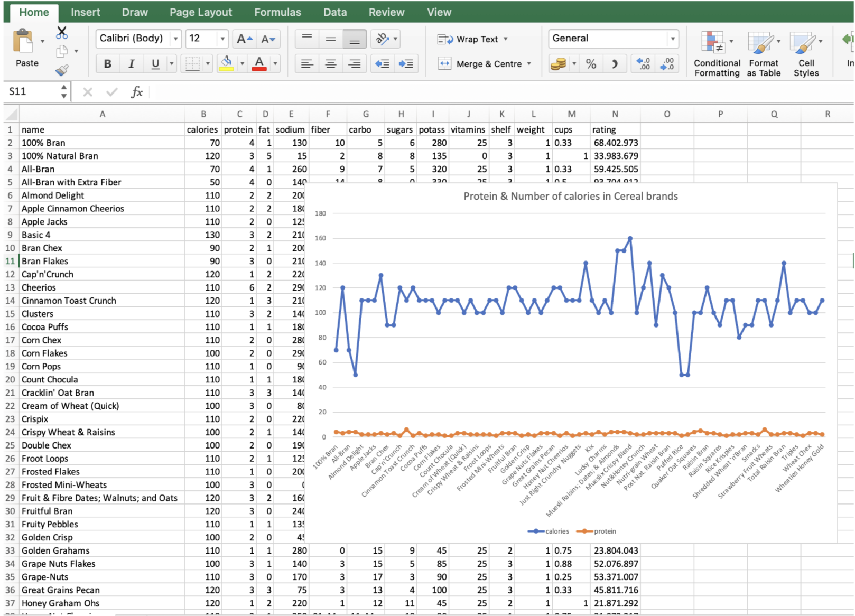
Task: Open the fill color dropdown arrow
Action: (x=243, y=63)
